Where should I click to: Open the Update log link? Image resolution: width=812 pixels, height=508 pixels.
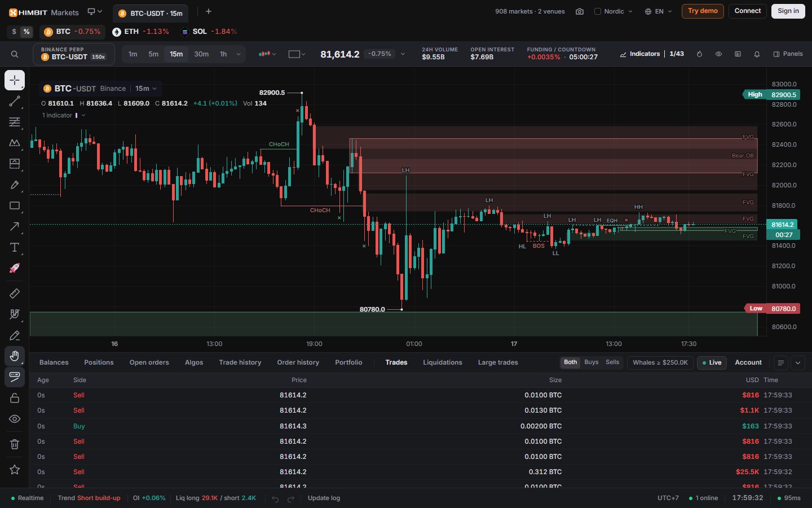(324, 498)
